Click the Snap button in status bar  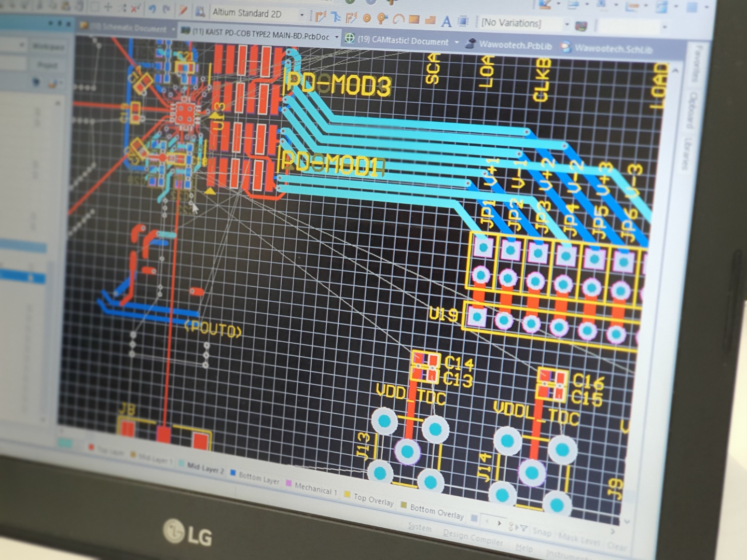542,532
